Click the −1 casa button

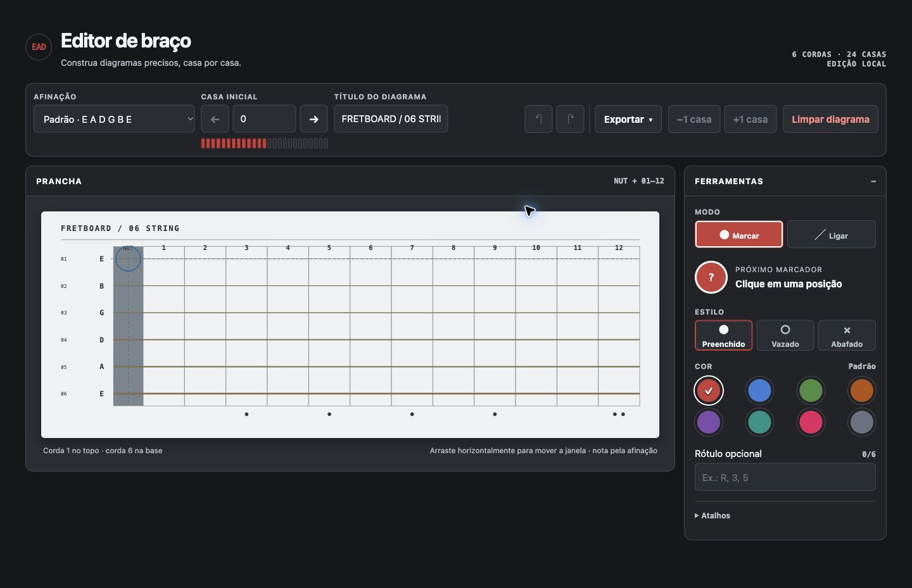click(x=694, y=119)
